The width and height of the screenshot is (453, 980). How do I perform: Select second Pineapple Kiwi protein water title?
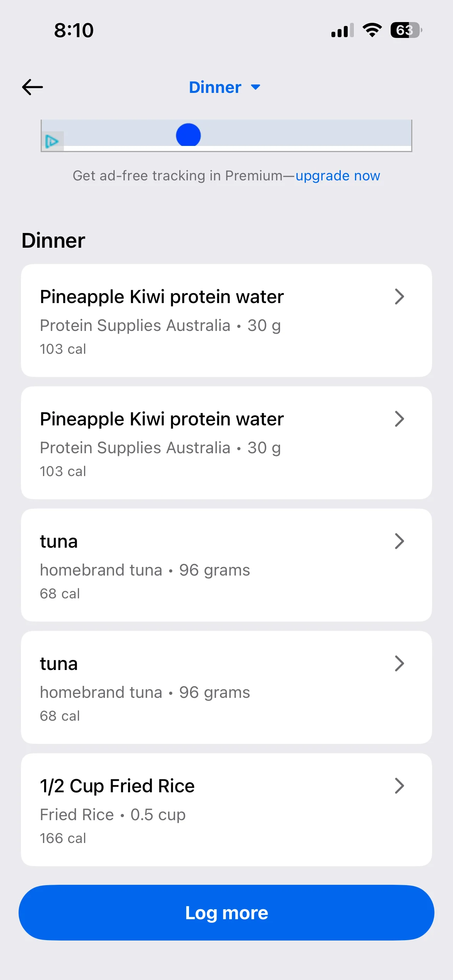pos(162,419)
